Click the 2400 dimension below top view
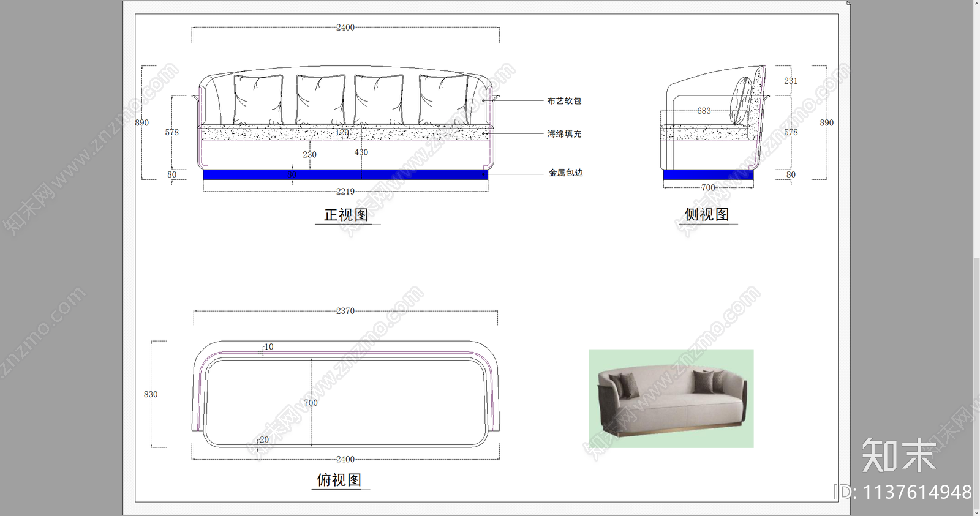 (x=345, y=459)
